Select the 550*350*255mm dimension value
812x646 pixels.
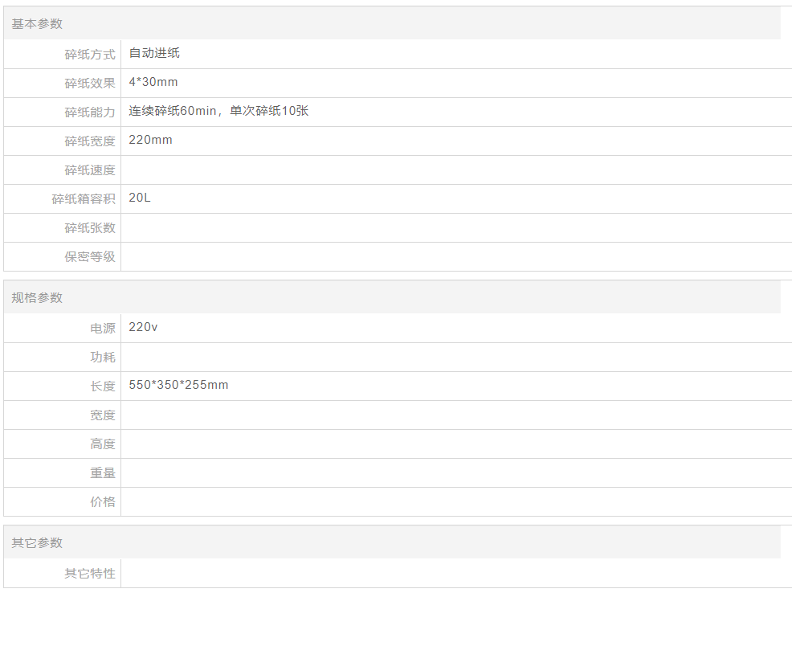point(178,386)
